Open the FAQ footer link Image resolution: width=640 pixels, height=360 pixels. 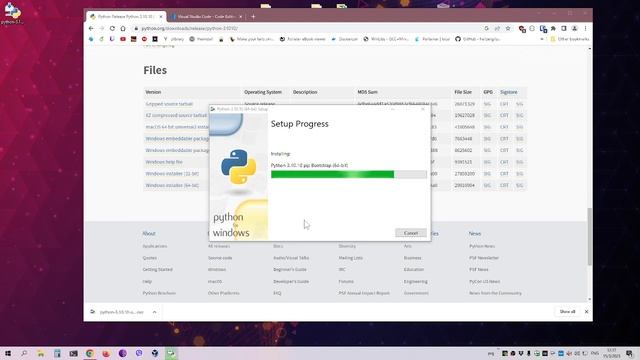[x=277, y=293]
